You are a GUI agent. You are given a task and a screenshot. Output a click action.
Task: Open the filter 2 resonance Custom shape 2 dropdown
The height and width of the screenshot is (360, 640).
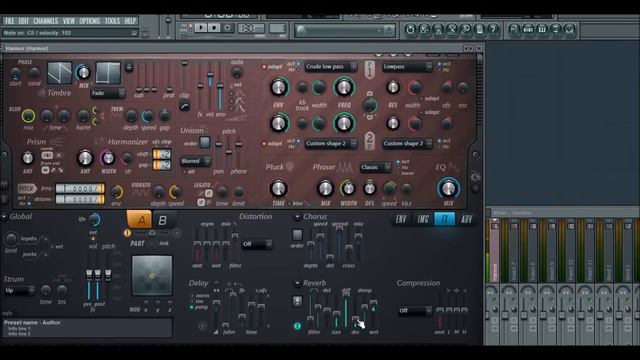407,144
